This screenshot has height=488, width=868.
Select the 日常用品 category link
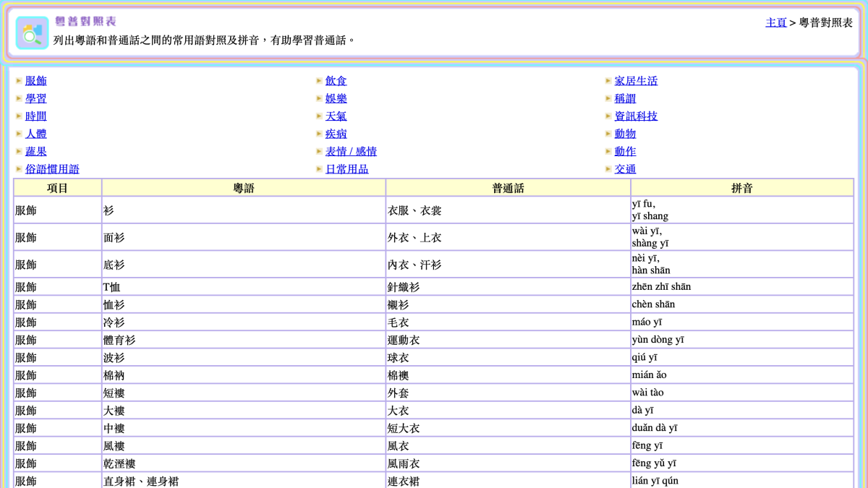coord(347,169)
